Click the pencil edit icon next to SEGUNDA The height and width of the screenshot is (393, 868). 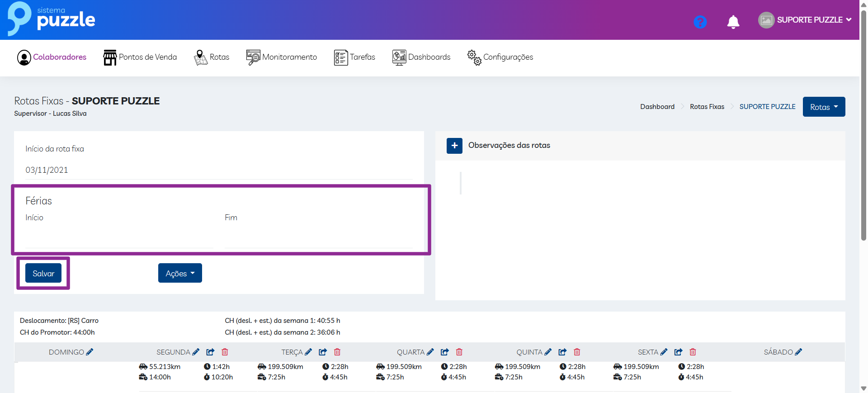click(x=196, y=352)
